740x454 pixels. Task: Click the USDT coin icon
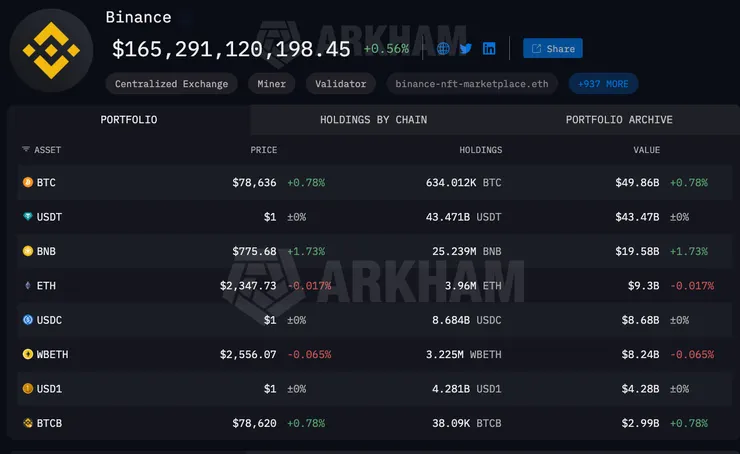click(x=28, y=217)
